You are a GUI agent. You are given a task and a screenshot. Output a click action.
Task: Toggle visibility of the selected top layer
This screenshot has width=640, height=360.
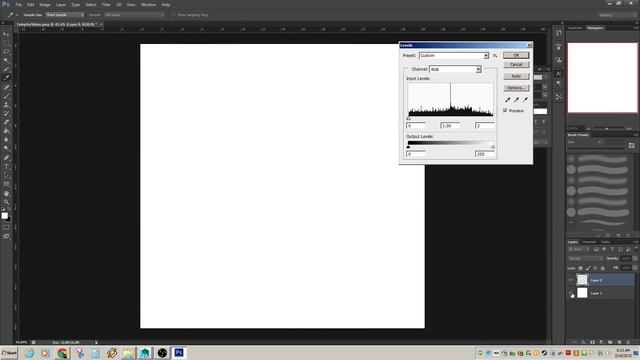571,280
